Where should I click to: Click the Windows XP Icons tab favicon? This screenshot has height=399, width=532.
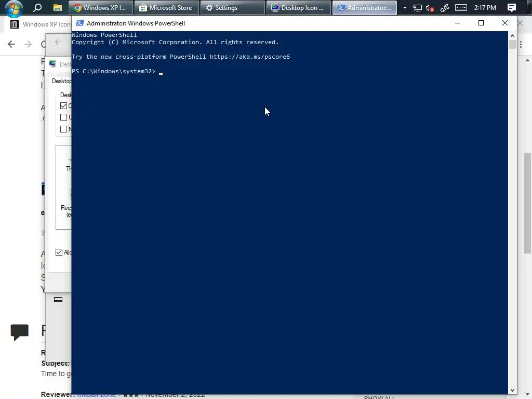point(14,24)
